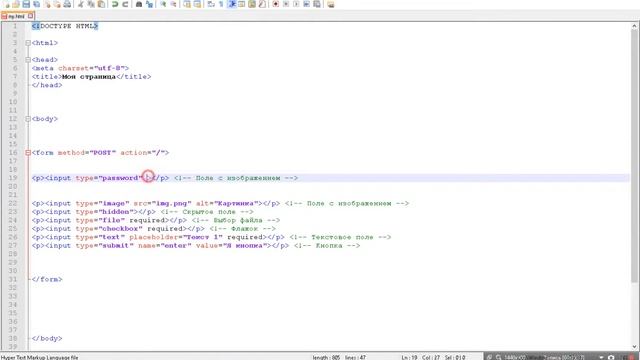This screenshot has height=360, width=640.
Task: Click the Stop Recording macro icon
Action: click(x=286, y=4)
